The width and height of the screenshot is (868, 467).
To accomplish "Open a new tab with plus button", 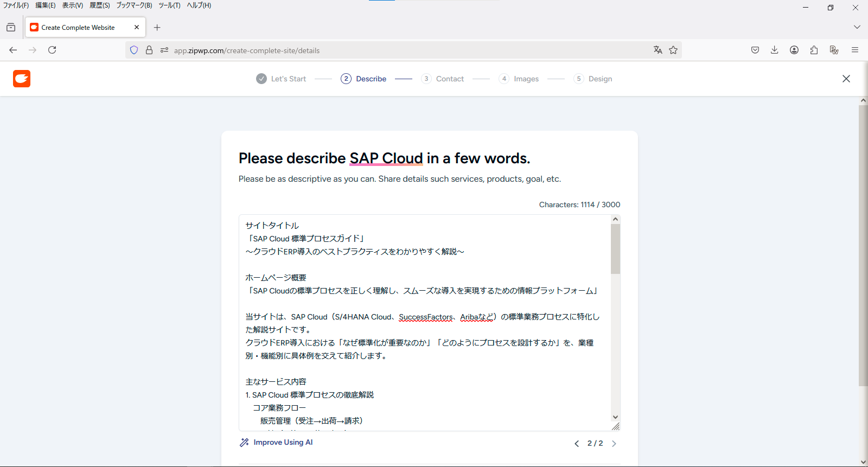I will (157, 27).
